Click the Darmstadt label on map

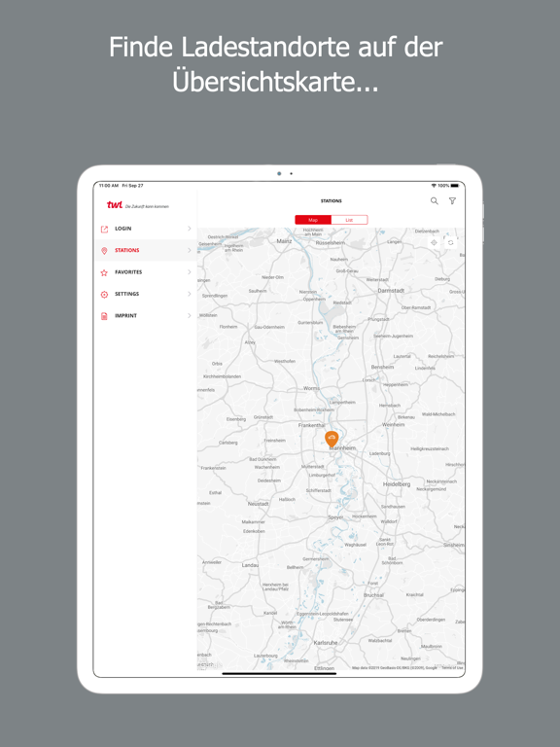pos(391,290)
